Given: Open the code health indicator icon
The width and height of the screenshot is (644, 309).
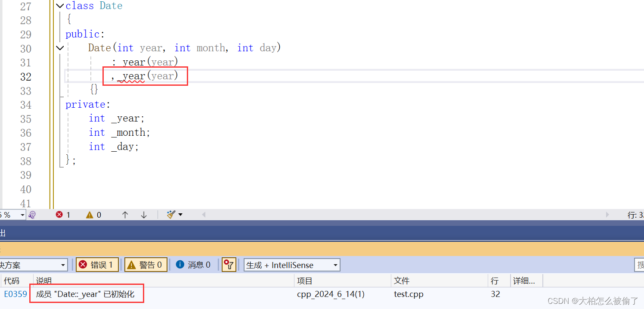Looking at the screenshot, I should click(32, 215).
